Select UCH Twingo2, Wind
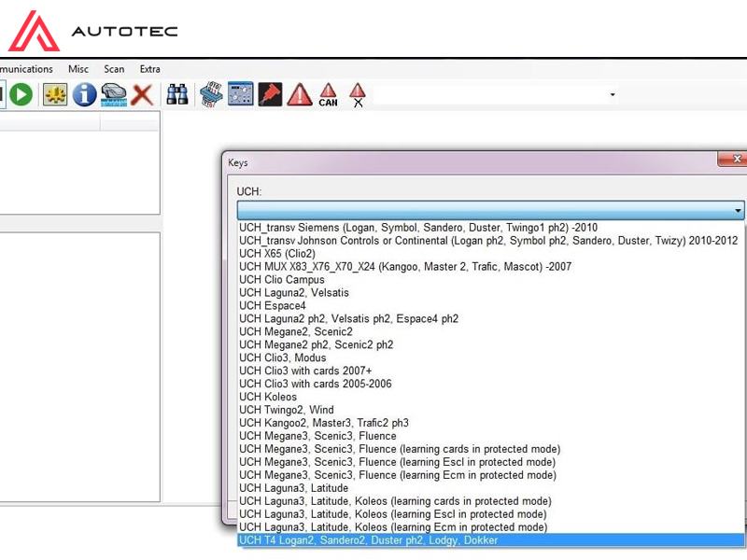The height and width of the screenshot is (560, 747). [491, 410]
